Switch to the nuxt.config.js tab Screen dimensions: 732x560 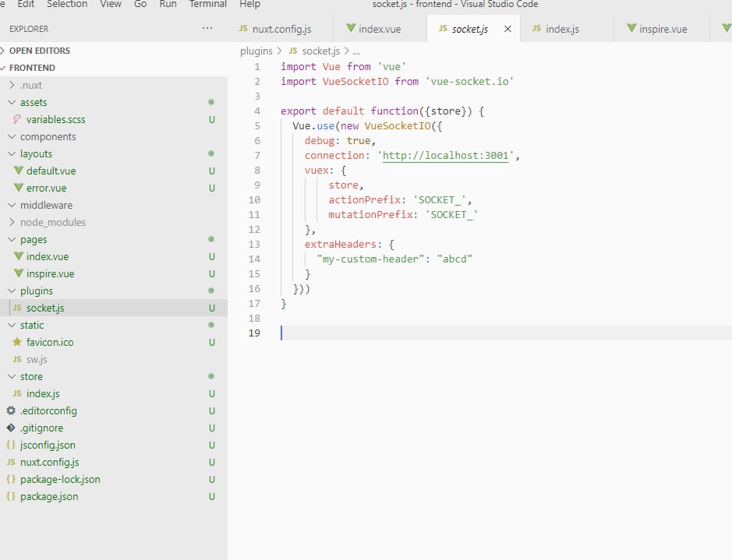tap(281, 29)
